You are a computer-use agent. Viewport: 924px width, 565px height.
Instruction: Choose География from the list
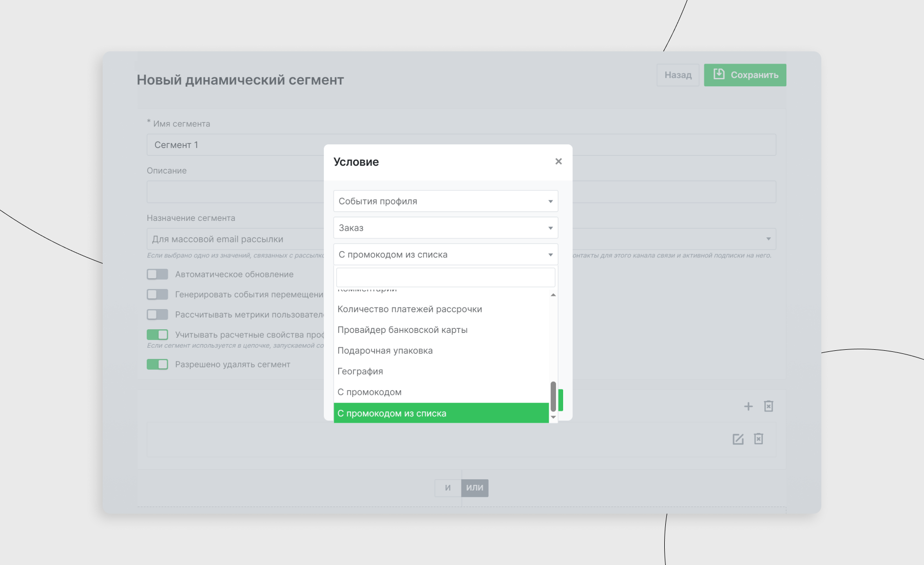[x=360, y=371]
